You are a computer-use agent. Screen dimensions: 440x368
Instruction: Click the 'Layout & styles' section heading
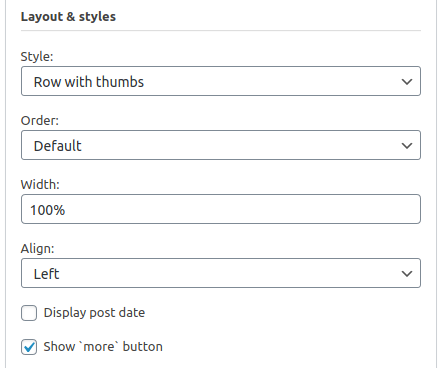pos(68,17)
